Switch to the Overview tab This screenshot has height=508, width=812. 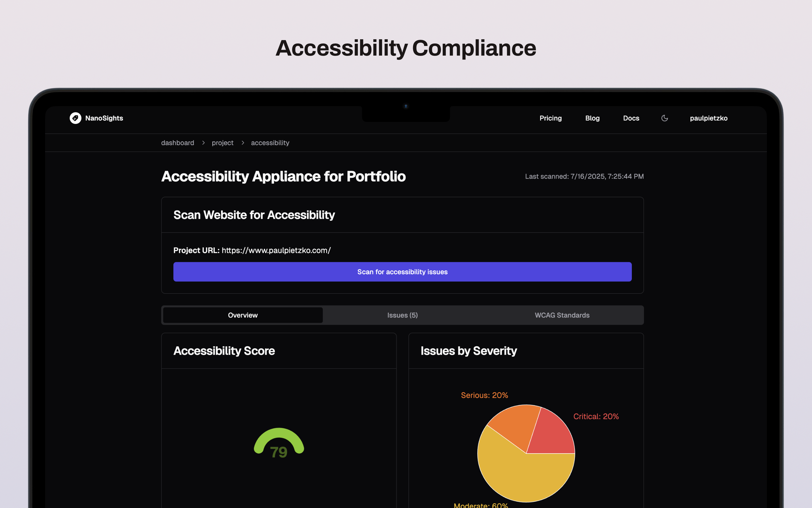(242, 315)
